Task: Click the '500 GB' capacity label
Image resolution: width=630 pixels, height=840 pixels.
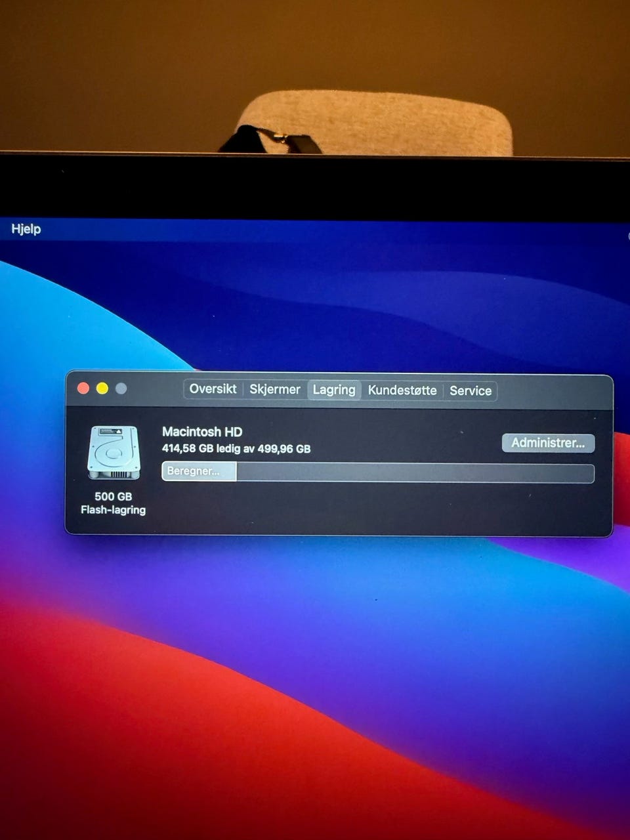Action: click(113, 497)
